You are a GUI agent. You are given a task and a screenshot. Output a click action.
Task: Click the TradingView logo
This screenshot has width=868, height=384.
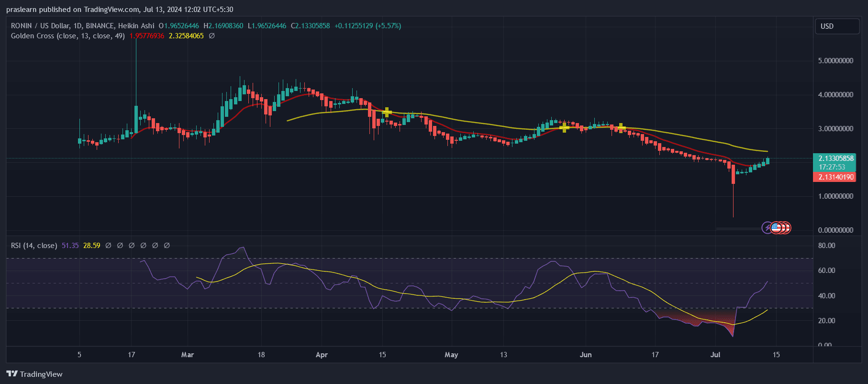34,374
